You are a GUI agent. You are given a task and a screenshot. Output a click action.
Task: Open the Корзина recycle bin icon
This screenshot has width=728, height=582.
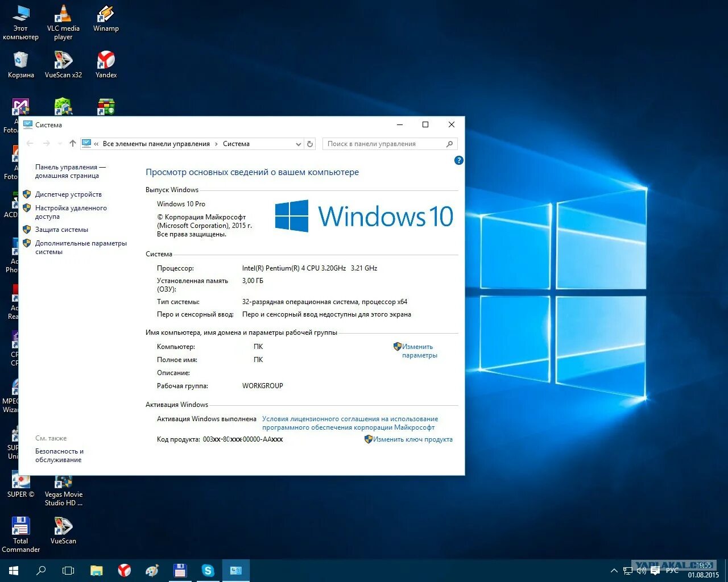pyautogui.click(x=20, y=64)
